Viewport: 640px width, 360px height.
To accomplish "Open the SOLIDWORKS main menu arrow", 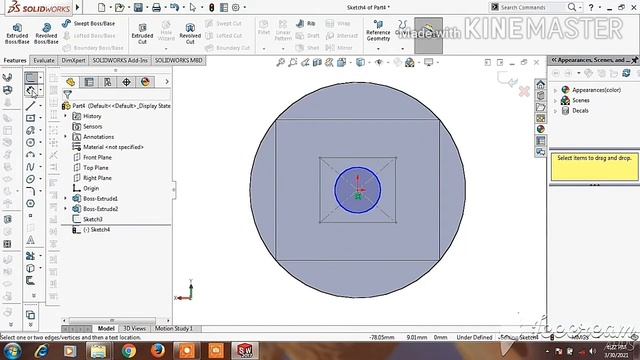I will click(x=77, y=7).
